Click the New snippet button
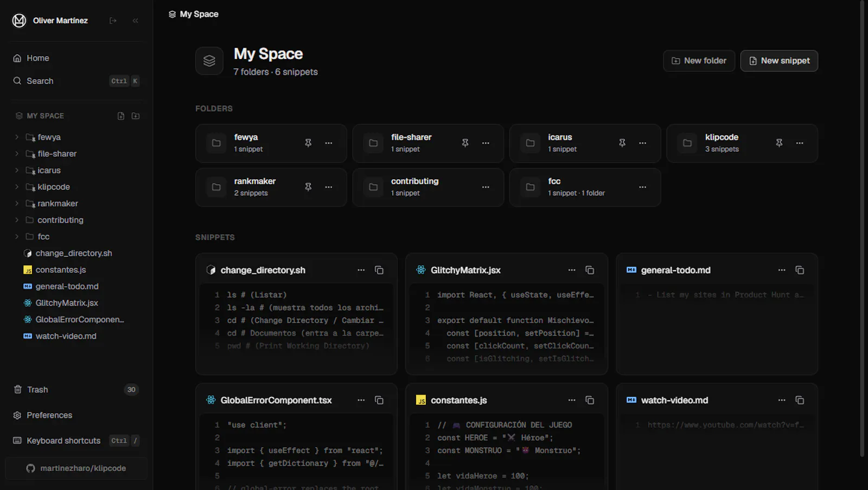The height and width of the screenshot is (490, 868). 779,61
